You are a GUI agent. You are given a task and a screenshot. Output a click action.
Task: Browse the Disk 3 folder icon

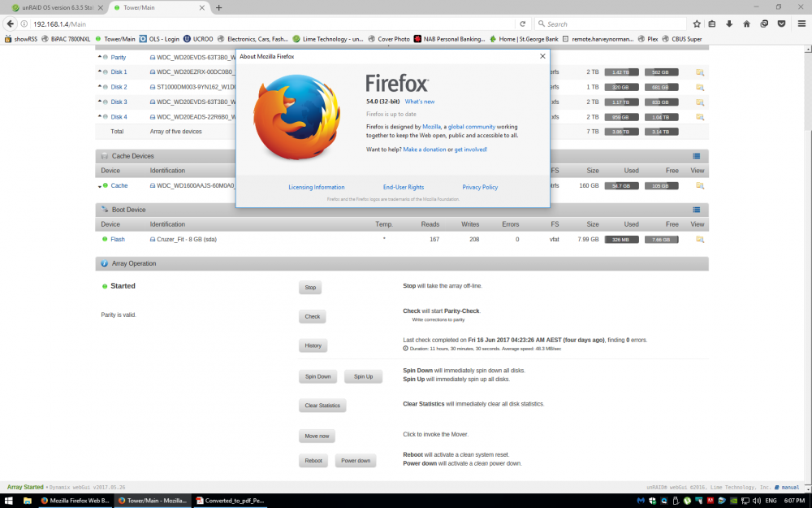point(700,102)
